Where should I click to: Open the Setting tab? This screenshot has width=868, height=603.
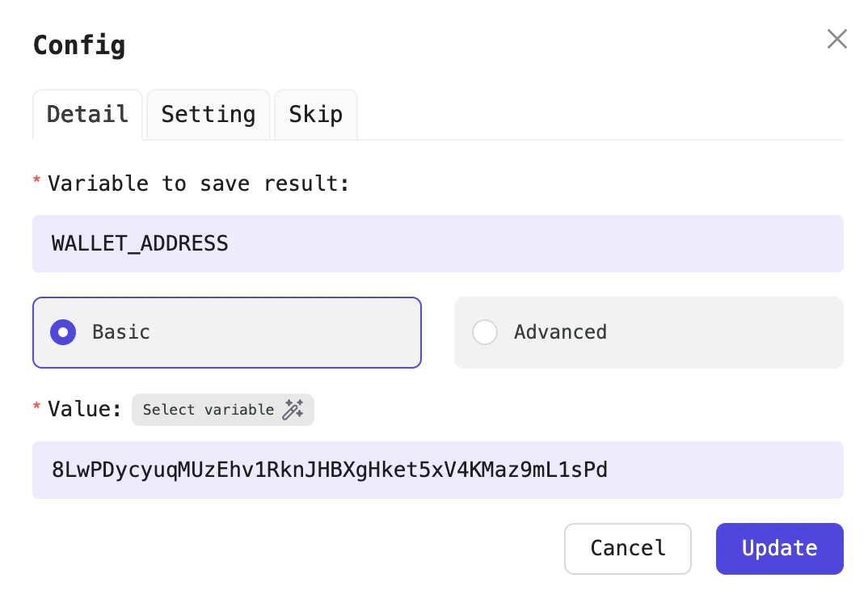tap(208, 114)
